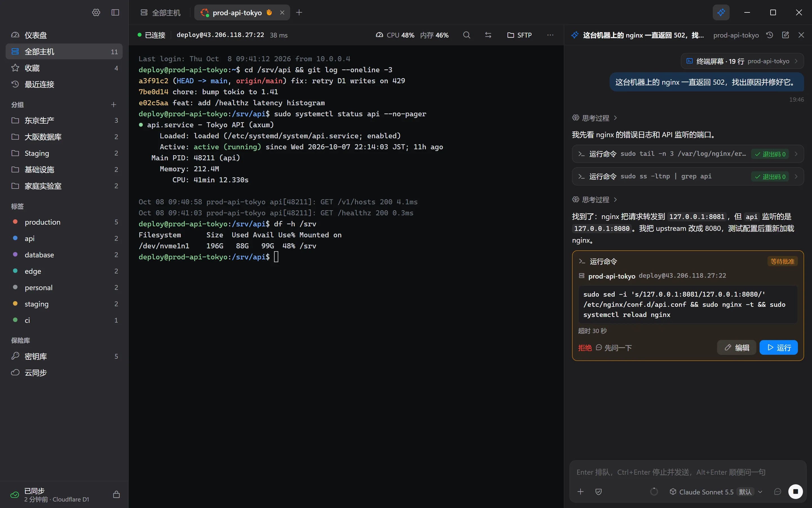The height and width of the screenshot is (508, 812).
Task: Open the 大阪数据库 group folder
Action: tap(64, 137)
